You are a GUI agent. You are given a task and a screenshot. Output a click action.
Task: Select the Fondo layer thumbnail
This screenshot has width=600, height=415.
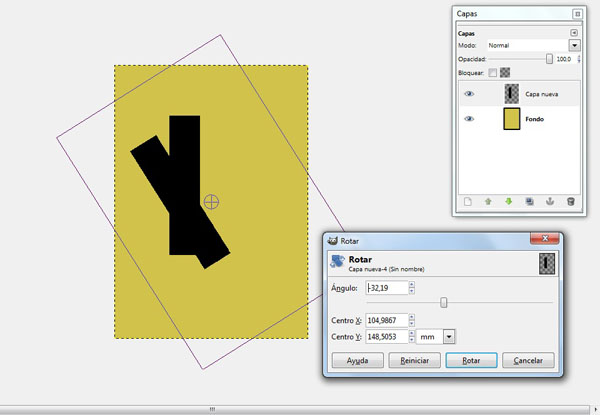pyautogui.click(x=512, y=120)
